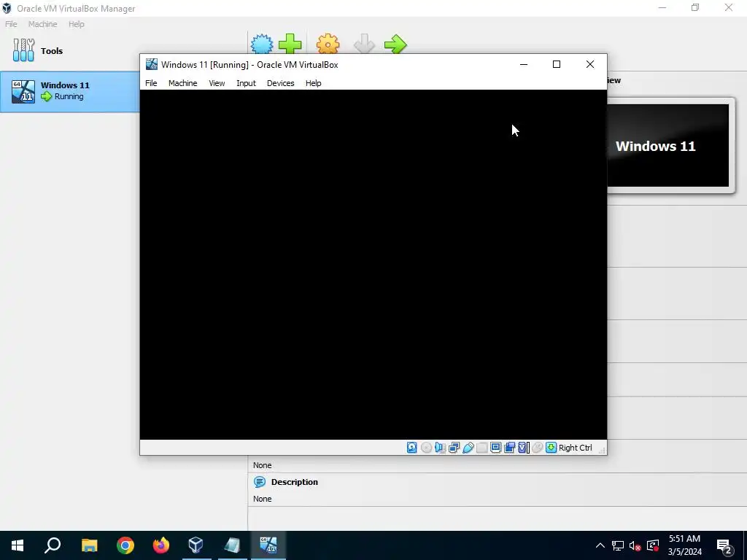Click the taskbar clock showing 5:51 AM

(x=684, y=545)
